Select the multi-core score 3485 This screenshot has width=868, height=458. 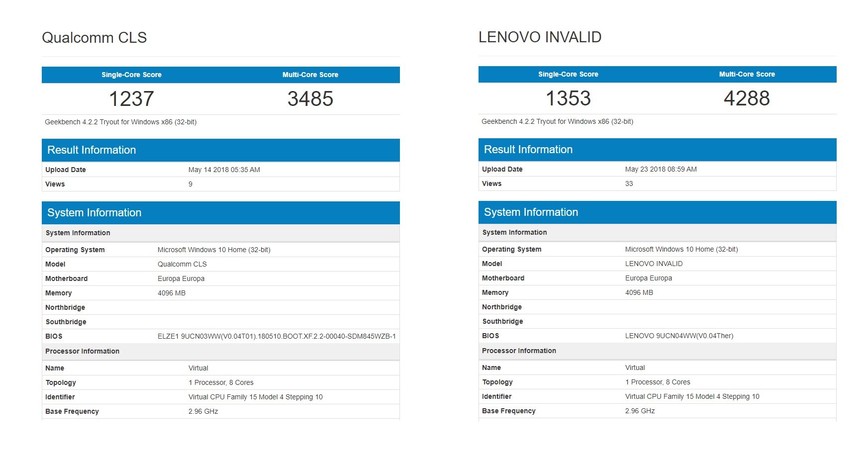310,98
